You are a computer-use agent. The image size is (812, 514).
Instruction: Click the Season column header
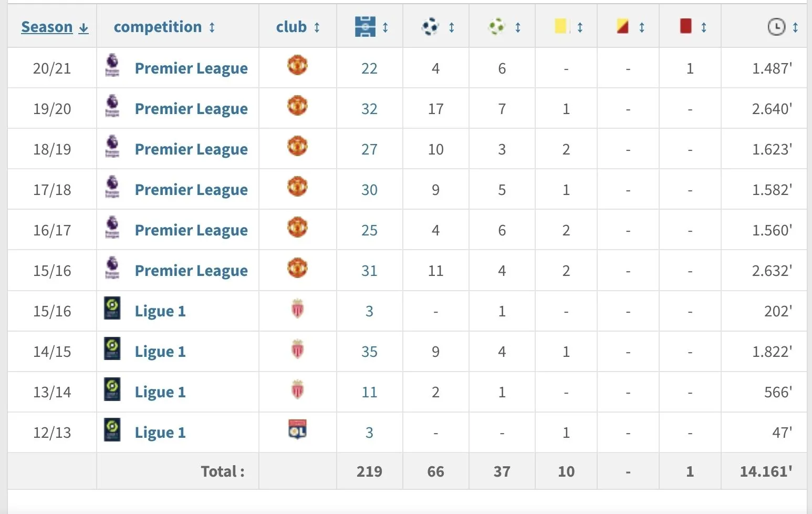[47, 27]
